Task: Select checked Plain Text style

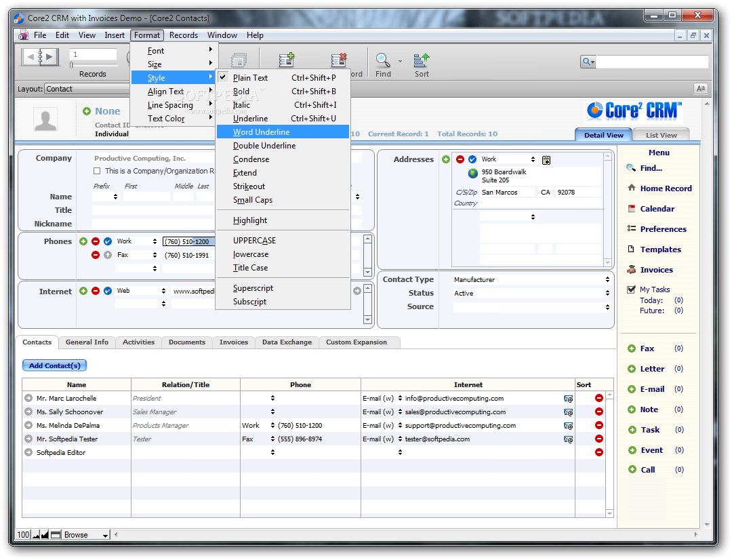Action: pyautogui.click(x=283, y=77)
